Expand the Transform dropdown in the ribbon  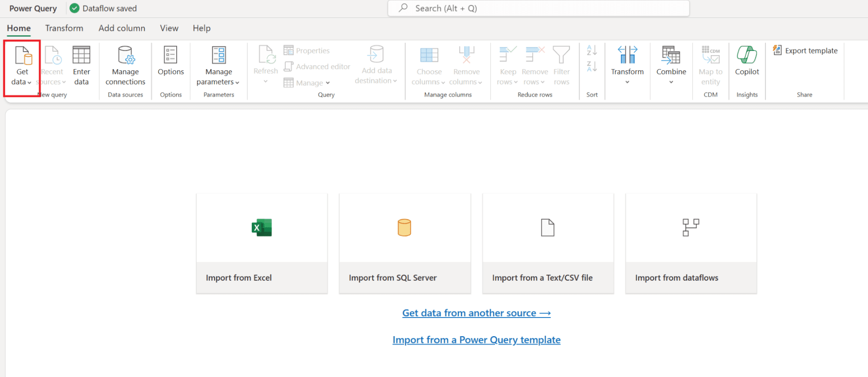(x=627, y=82)
